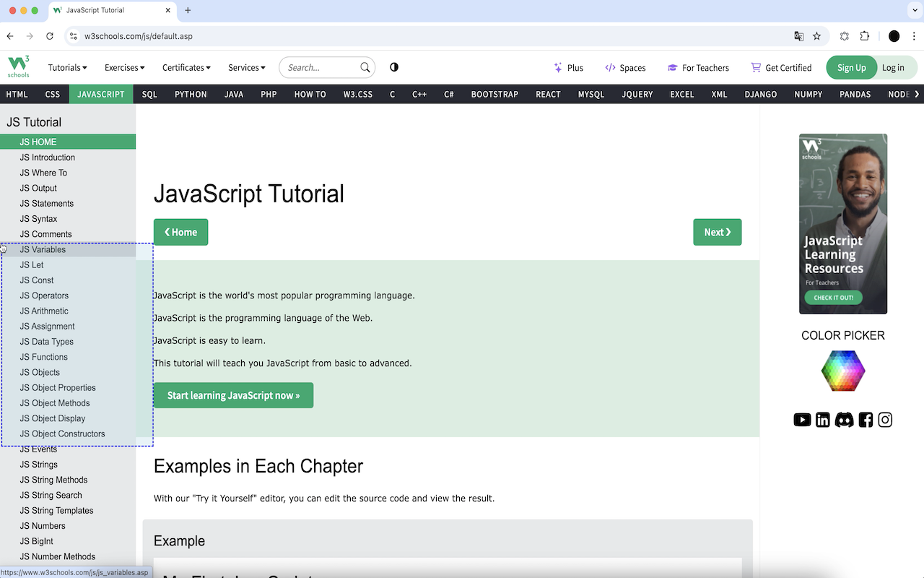Viewport: 924px width, 578px height.
Task: Click the LinkedIn social icon
Action: pyautogui.click(x=823, y=420)
